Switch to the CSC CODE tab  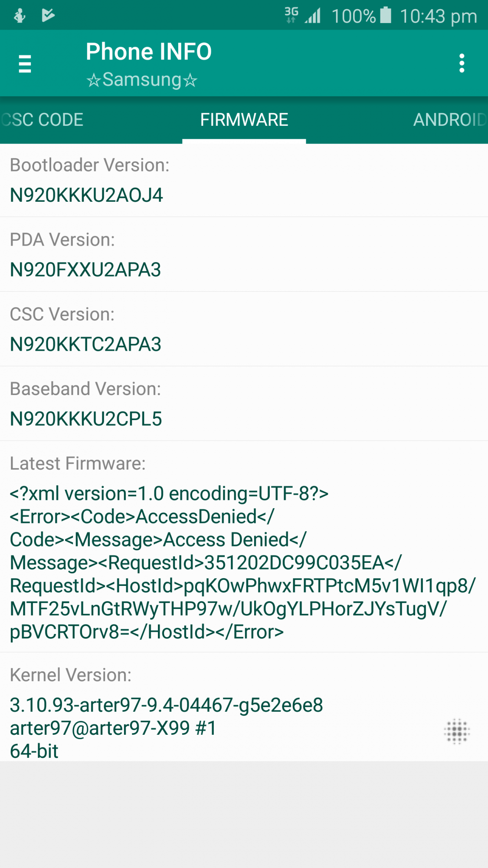click(x=42, y=120)
